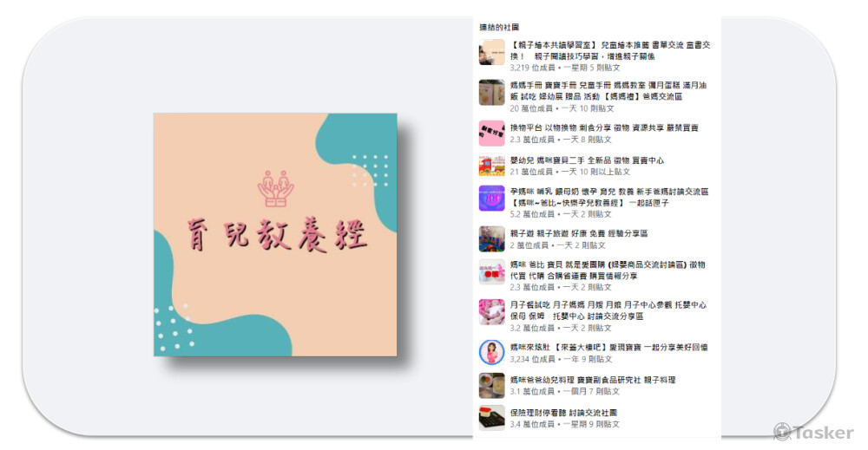Screen dimensions: 868x450
Task: Select the 新手爸媽討論交流區 group title
Action: [x=609, y=197]
